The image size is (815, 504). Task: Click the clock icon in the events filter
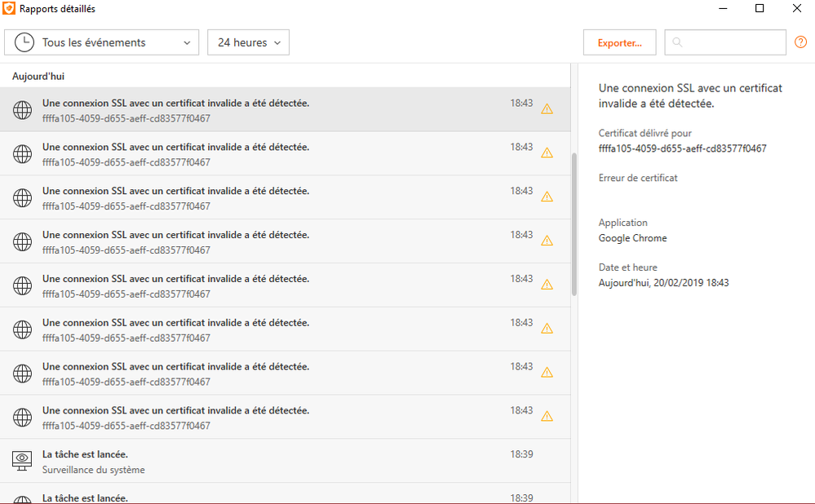click(x=24, y=42)
